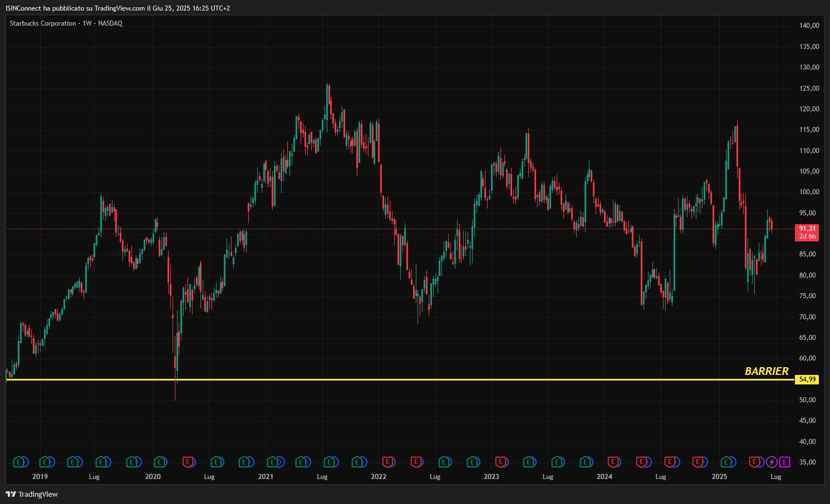Screen dimensions: 830x504
Task: Click Lug label between 2024 and 2025
Action: pyautogui.click(x=661, y=477)
